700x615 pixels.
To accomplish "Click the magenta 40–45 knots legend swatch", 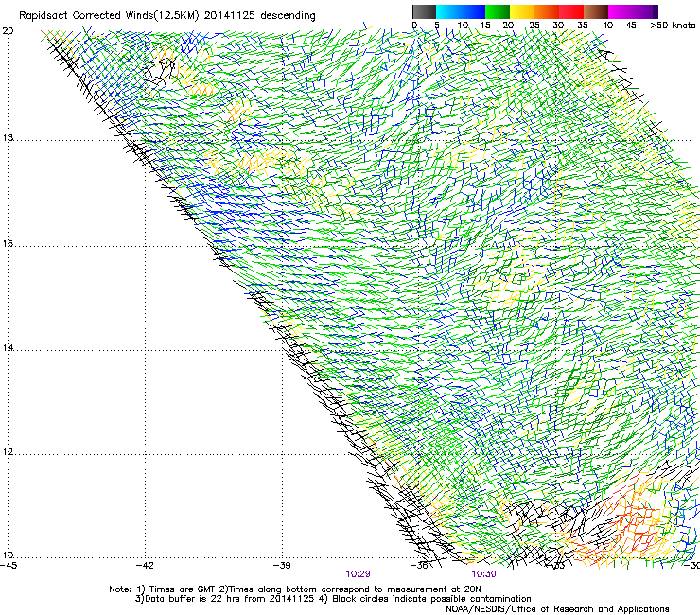I will pyautogui.click(x=621, y=11).
